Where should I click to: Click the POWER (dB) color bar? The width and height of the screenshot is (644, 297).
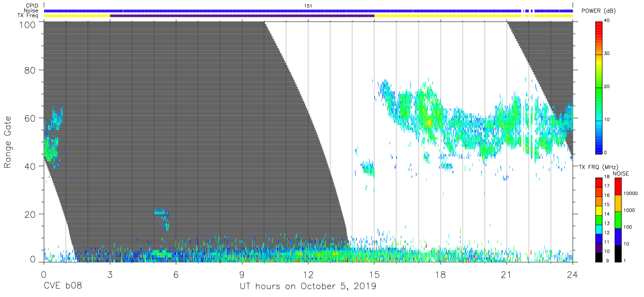pos(599,87)
